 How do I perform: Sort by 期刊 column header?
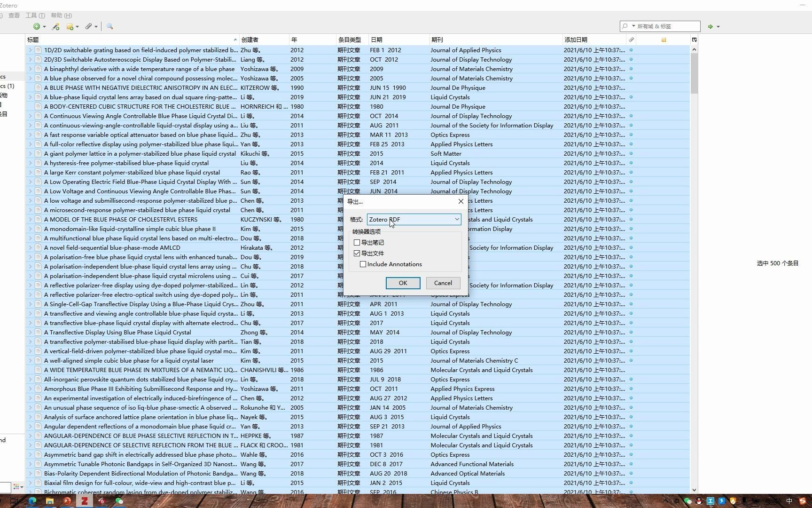[x=496, y=40]
